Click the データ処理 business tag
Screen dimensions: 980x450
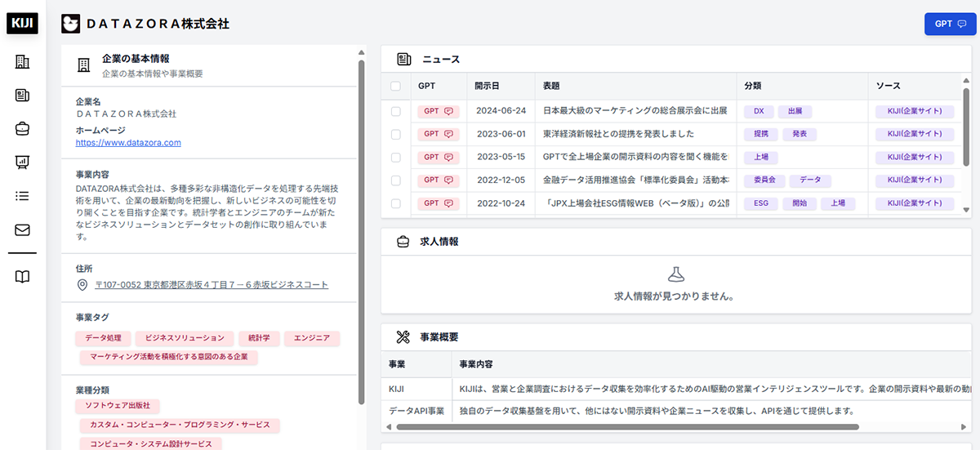click(x=103, y=337)
